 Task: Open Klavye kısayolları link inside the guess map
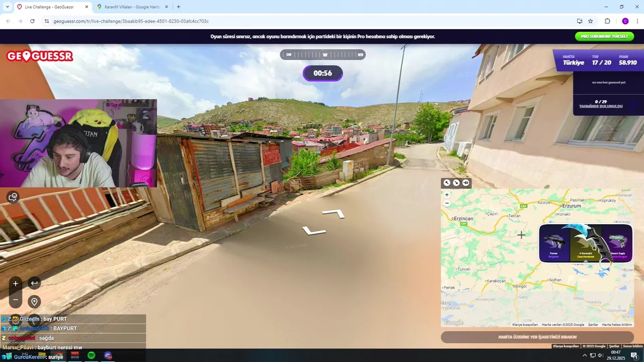coord(525,325)
